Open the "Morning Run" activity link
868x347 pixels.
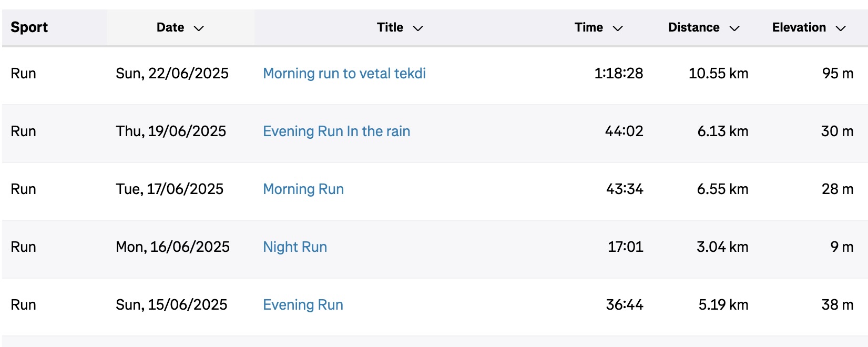pyautogui.click(x=303, y=189)
